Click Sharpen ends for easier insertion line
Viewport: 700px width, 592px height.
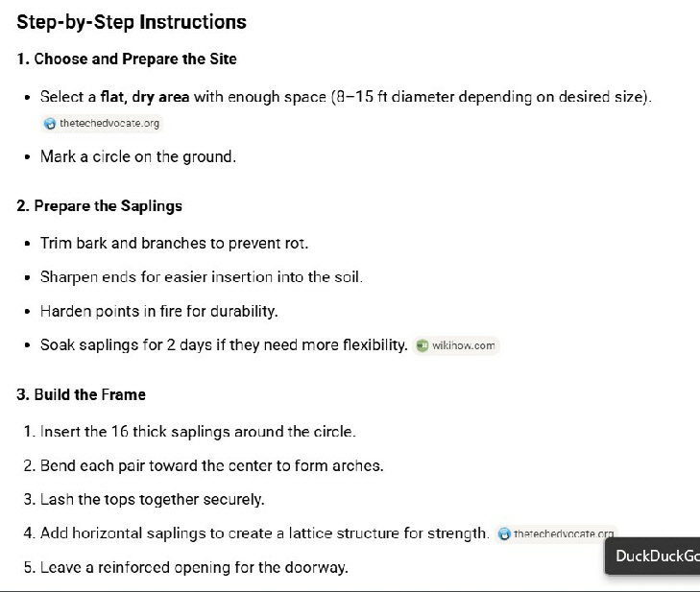(x=202, y=277)
